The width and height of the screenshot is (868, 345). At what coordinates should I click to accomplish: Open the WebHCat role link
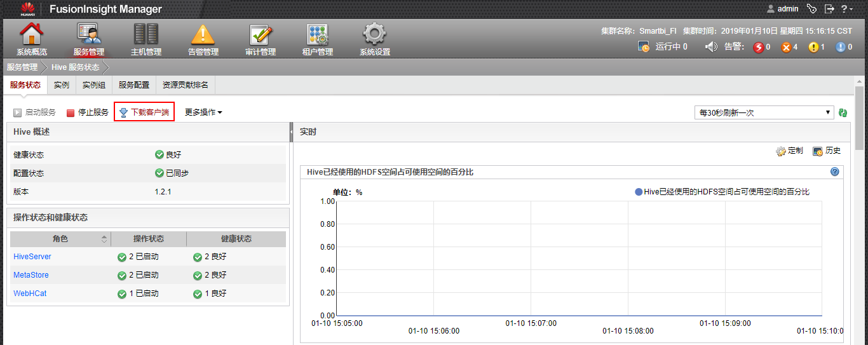coord(30,294)
